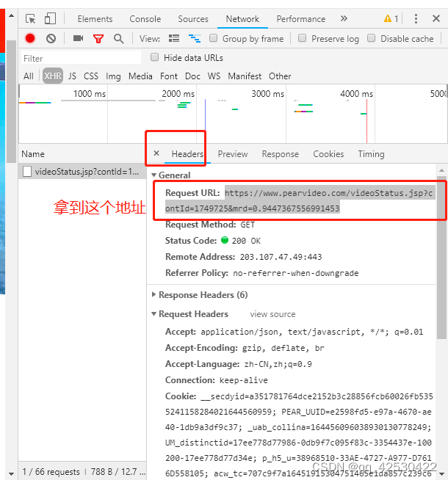Open the Performance tab

301,19
